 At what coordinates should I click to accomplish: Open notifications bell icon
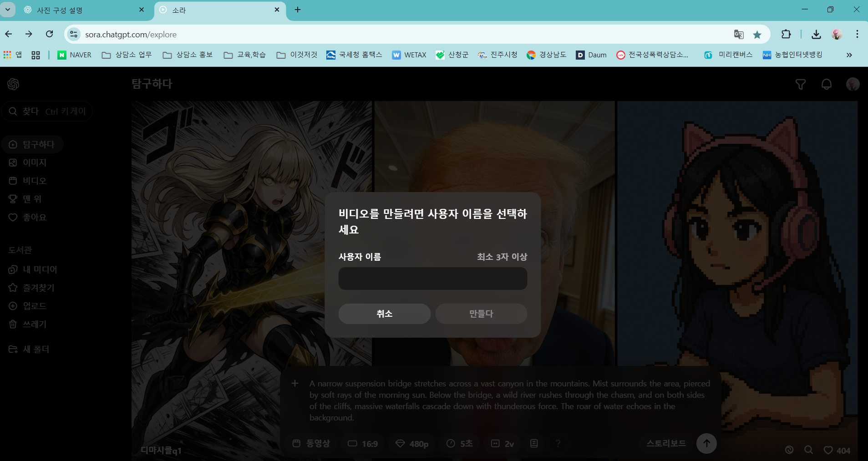coord(827,84)
